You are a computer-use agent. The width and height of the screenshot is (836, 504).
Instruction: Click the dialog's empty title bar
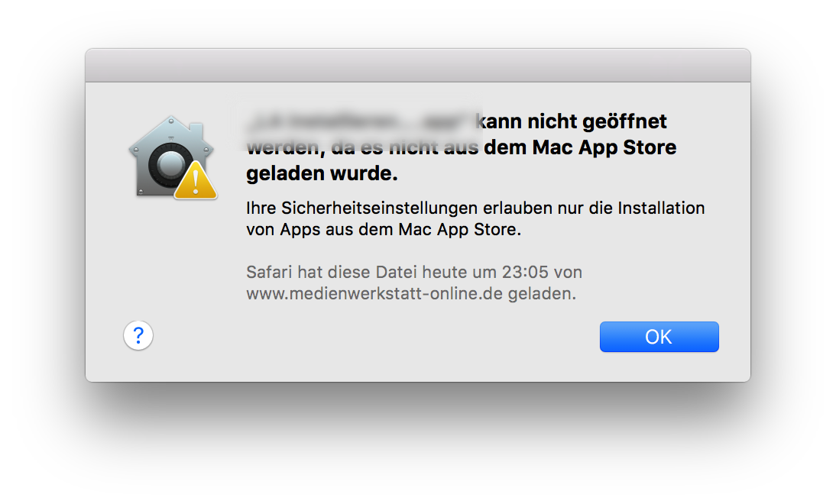(417, 66)
